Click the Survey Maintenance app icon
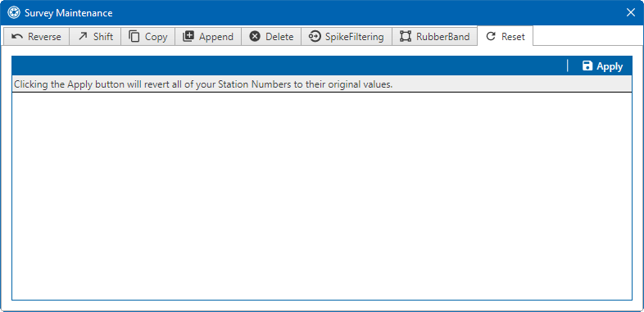This screenshot has width=644, height=312. coord(14,13)
